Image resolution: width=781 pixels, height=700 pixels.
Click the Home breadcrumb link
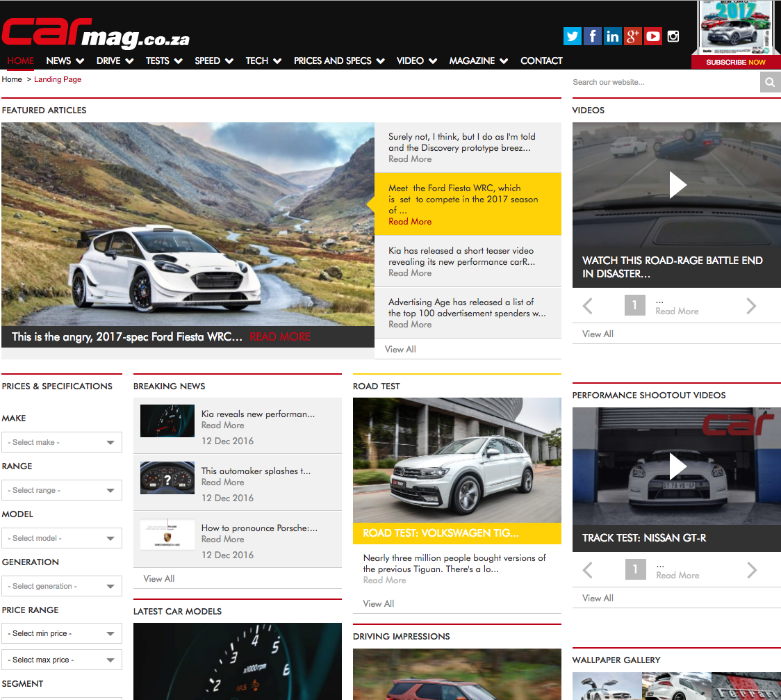click(x=12, y=79)
